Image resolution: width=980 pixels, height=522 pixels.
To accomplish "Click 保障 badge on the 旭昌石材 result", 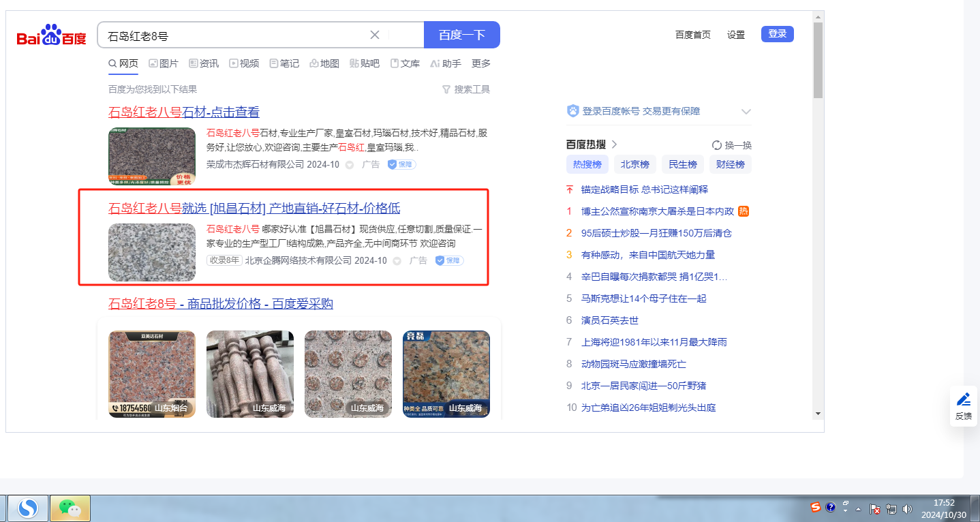I will [449, 260].
